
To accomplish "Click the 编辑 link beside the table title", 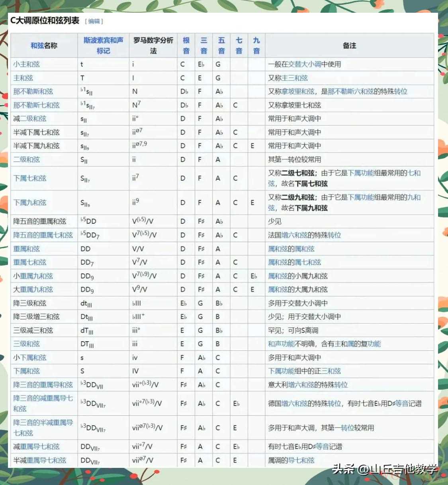I will pos(94,22).
